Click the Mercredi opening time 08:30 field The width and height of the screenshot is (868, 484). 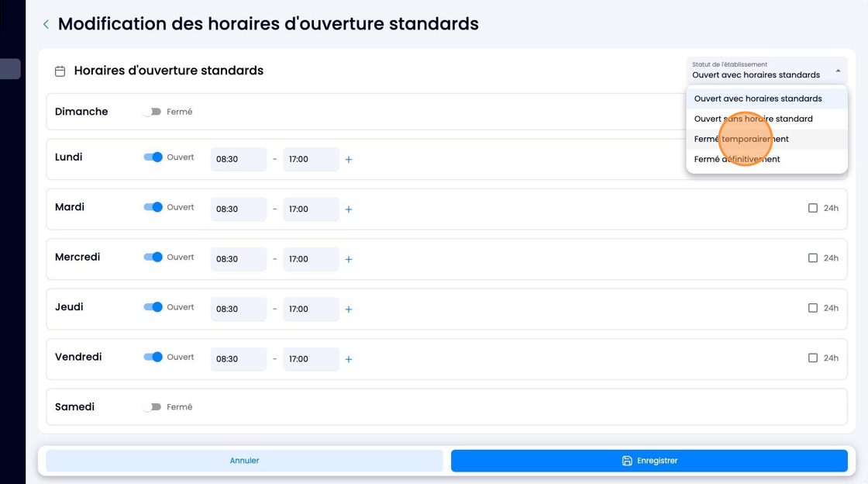click(x=239, y=259)
